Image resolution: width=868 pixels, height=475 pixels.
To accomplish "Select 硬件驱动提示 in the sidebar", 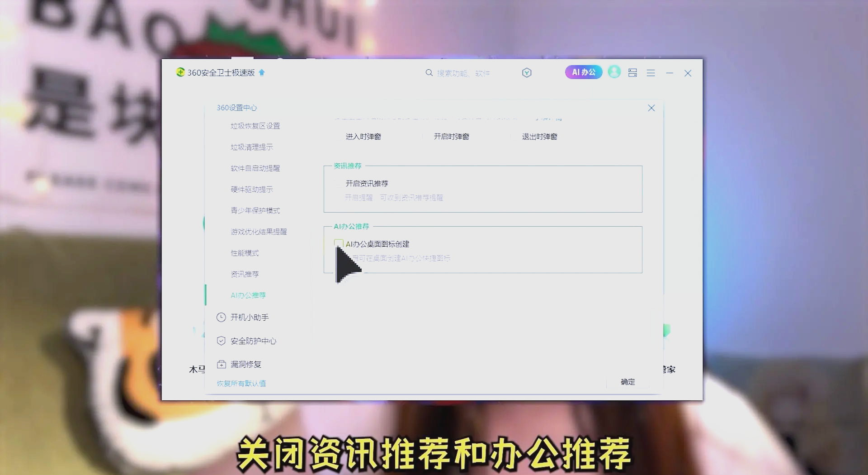I will [252, 190].
